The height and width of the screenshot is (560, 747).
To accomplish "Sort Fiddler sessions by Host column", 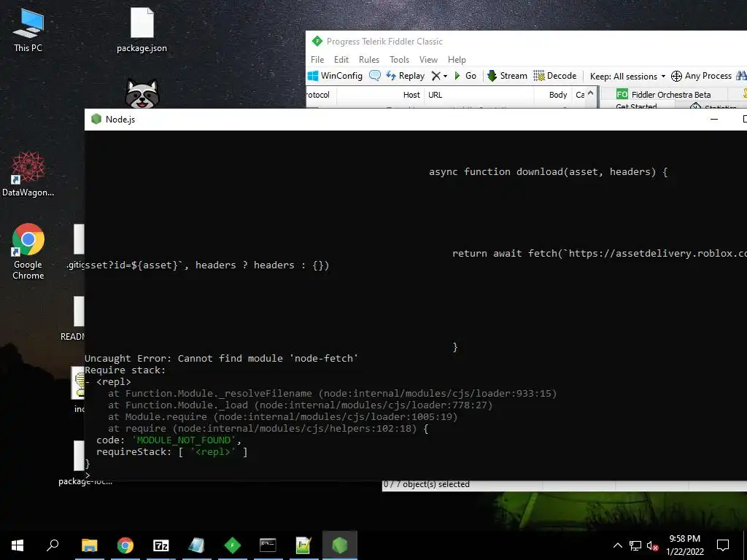I will [x=411, y=95].
